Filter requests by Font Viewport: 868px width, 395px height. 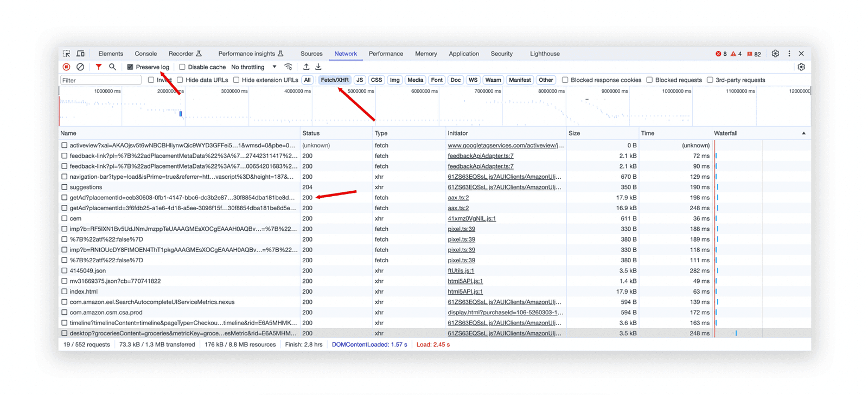[437, 80]
